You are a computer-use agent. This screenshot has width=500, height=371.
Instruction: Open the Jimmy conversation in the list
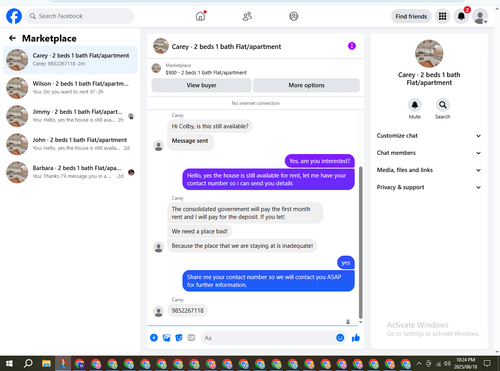pos(70,116)
